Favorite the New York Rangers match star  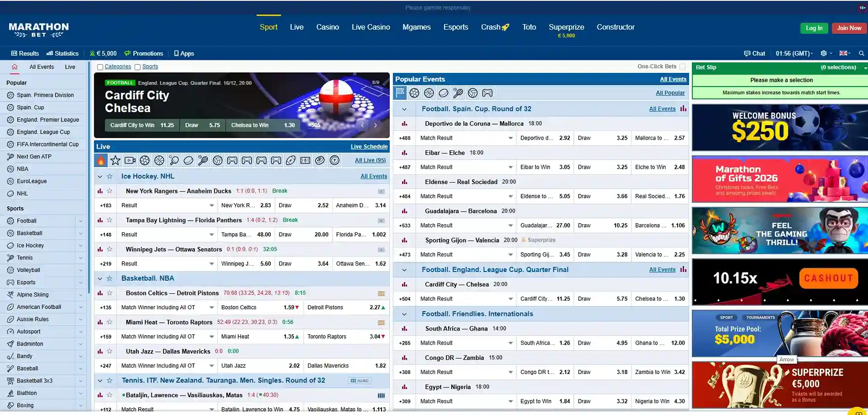pyautogui.click(x=110, y=191)
